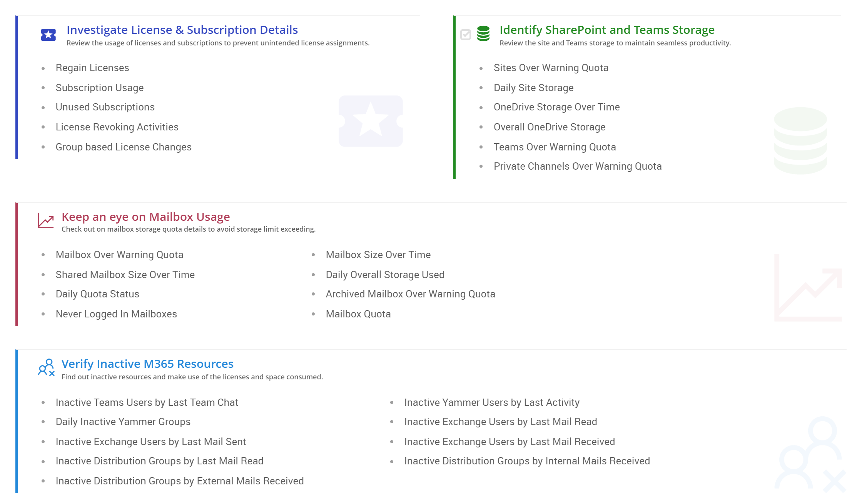The image size is (862, 504).
Task: Click the faded ticket-star watermark illustration
Action: (370, 122)
